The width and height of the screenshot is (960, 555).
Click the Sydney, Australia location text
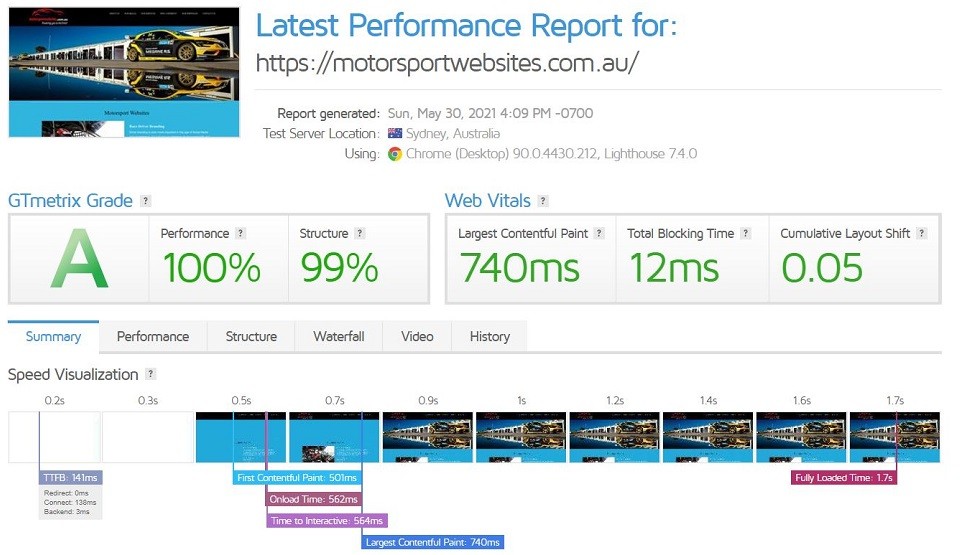click(x=453, y=134)
